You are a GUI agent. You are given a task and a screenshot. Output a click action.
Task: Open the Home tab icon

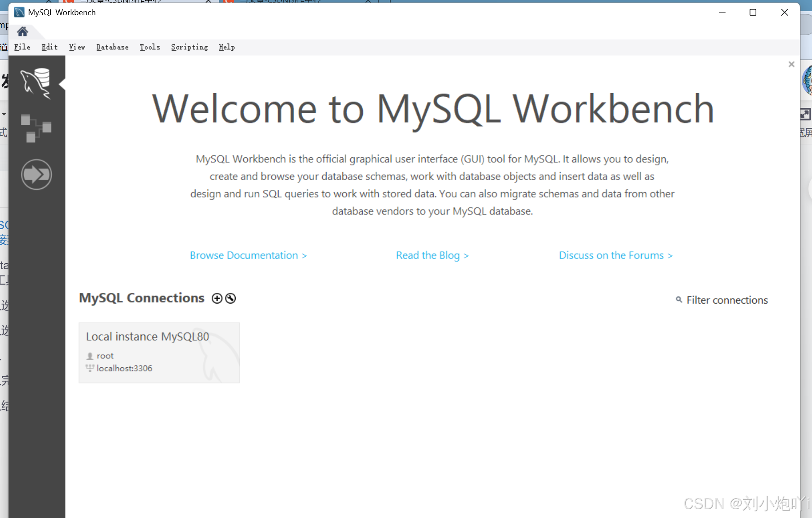22,32
